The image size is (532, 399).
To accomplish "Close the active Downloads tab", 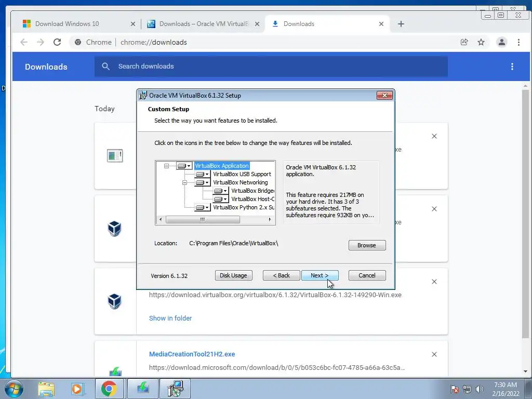I will coord(381,24).
